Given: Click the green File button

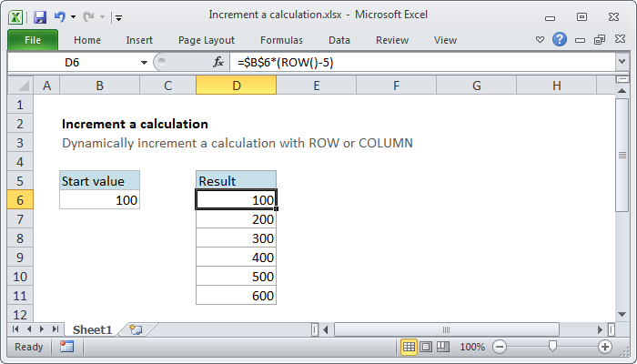Looking at the screenshot, I should click(x=32, y=40).
